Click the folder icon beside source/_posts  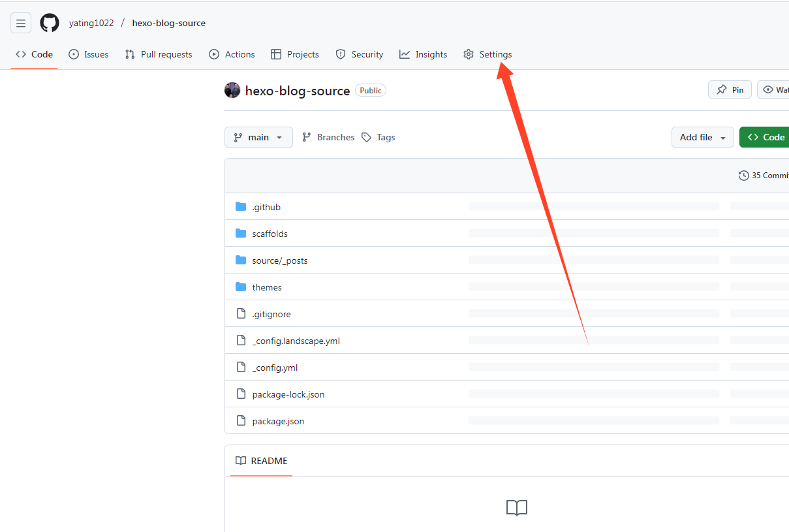(241, 260)
